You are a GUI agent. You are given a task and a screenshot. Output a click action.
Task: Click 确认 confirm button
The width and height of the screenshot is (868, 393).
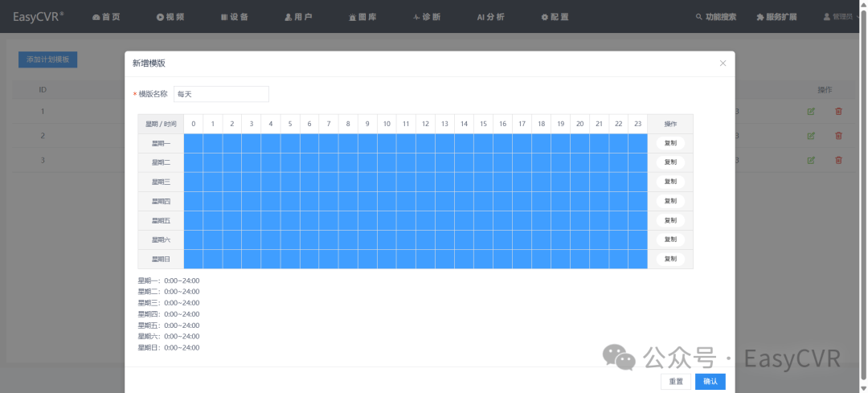click(x=710, y=382)
